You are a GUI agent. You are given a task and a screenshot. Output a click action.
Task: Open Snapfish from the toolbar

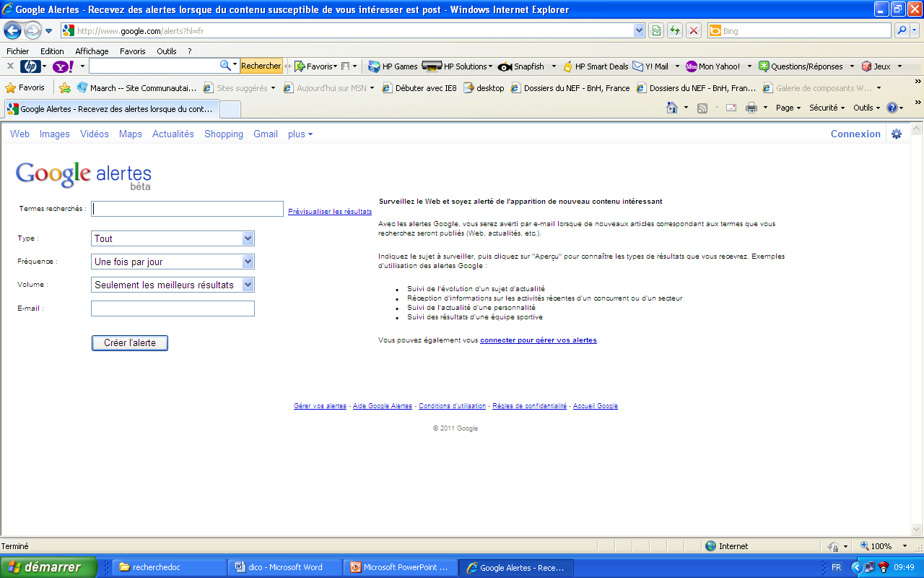(522, 66)
